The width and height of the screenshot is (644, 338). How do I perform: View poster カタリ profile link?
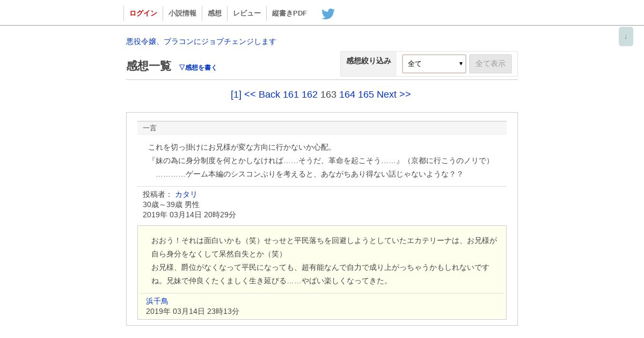[x=186, y=194]
